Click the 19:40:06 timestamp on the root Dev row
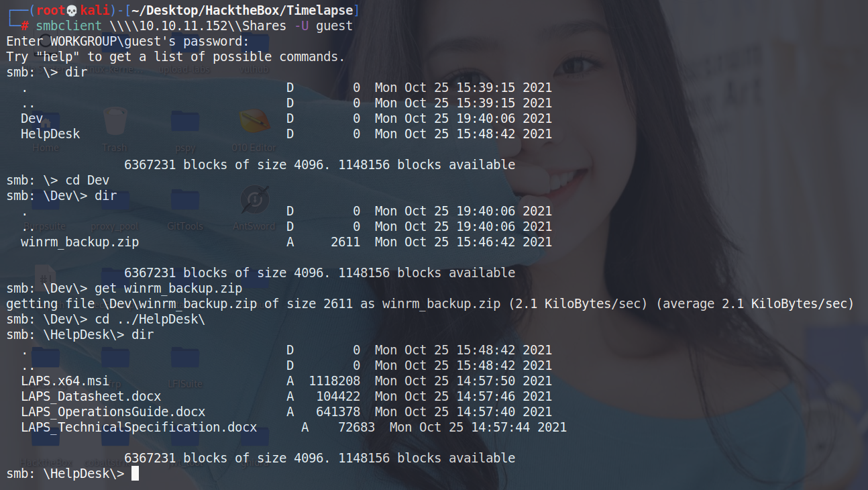The height and width of the screenshot is (490, 868). pyautogui.click(x=485, y=119)
